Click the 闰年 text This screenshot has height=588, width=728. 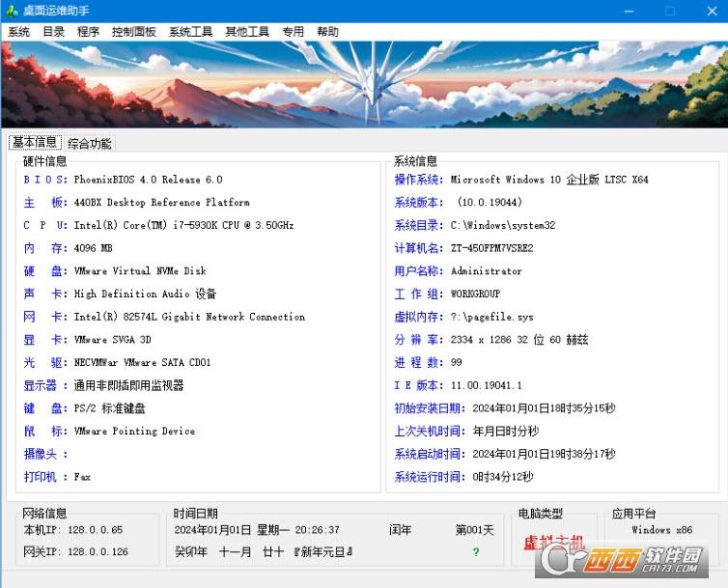pyautogui.click(x=401, y=529)
